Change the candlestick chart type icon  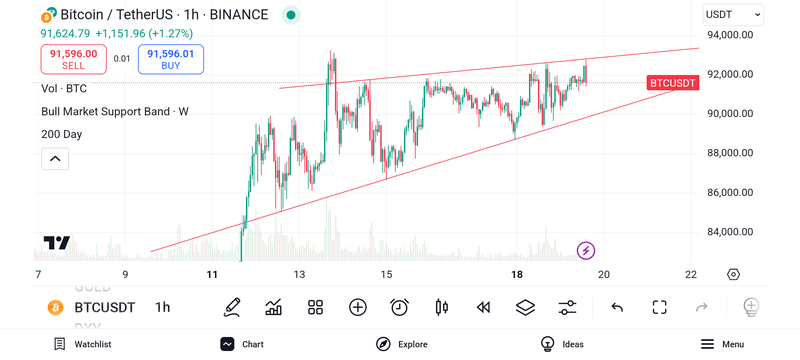pos(442,307)
